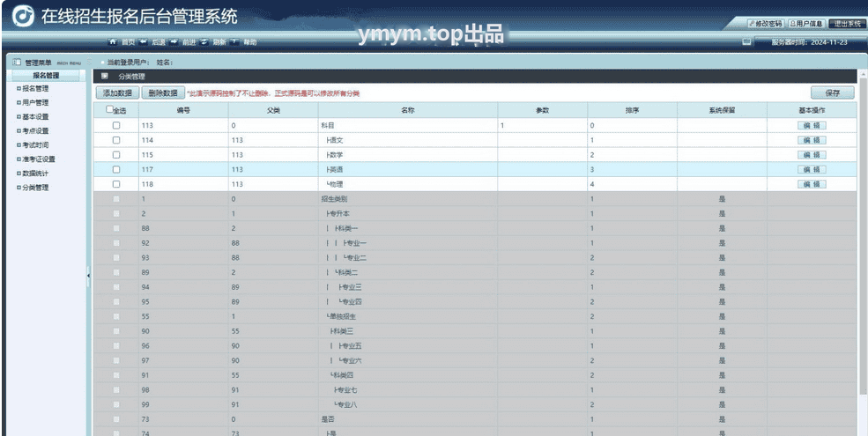Viewport: 868px width, 436px height.
Task: Click the question mark icon beside 帮助
Action: (234, 41)
